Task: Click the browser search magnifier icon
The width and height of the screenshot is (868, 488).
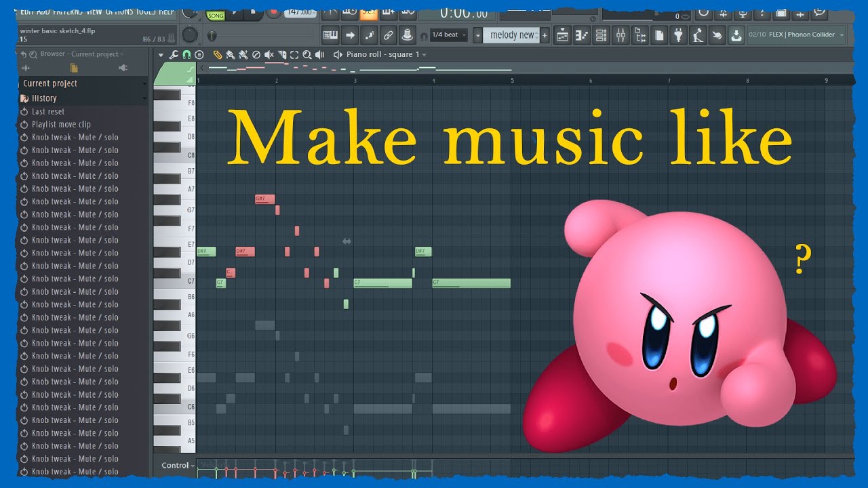Action: (33, 54)
